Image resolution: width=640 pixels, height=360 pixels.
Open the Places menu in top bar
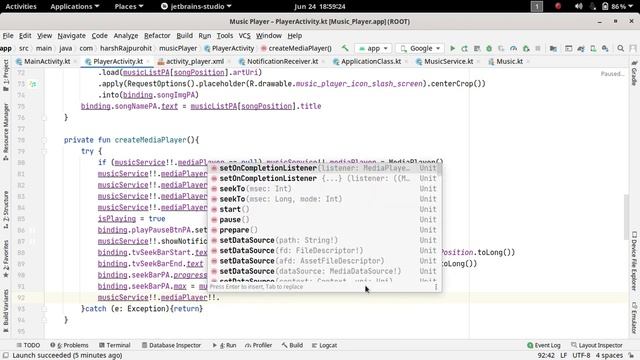[129, 6]
